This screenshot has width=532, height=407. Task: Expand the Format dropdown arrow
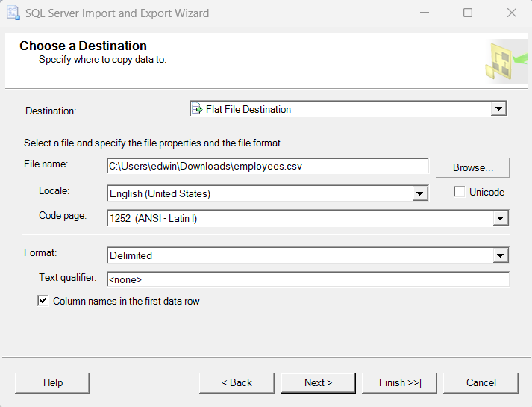[x=501, y=255]
